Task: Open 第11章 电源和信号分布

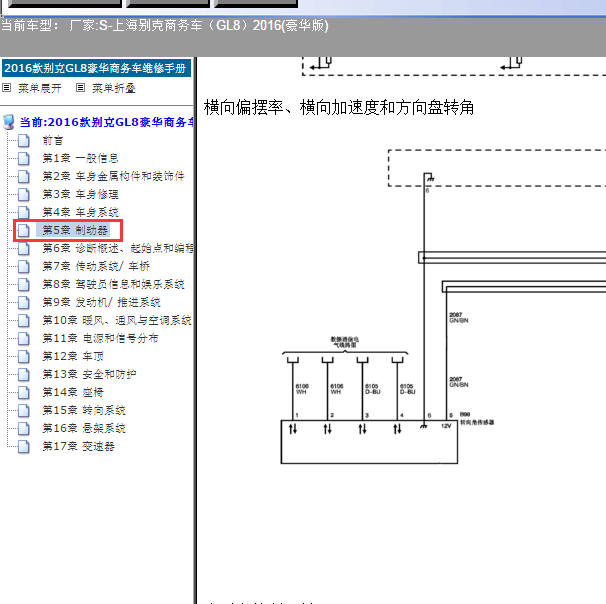Action: pyautogui.click(x=100, y=339)
